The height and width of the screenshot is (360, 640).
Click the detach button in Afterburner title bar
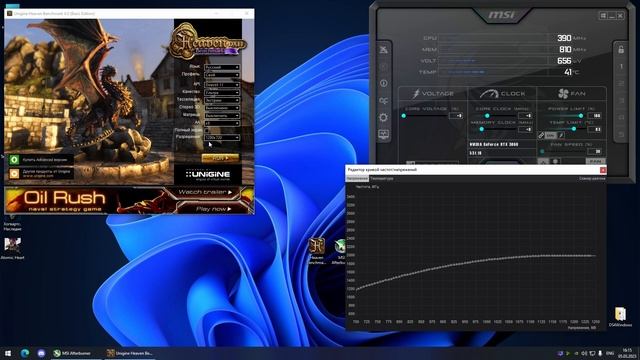(x=603, y=16)
